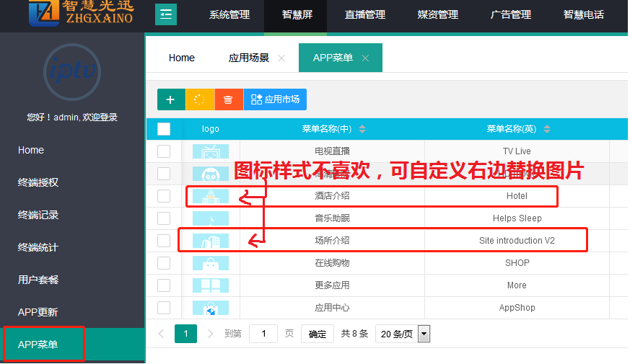
Task: Sort by 菜单名称(中) column arrows
Action: point(362,129)
